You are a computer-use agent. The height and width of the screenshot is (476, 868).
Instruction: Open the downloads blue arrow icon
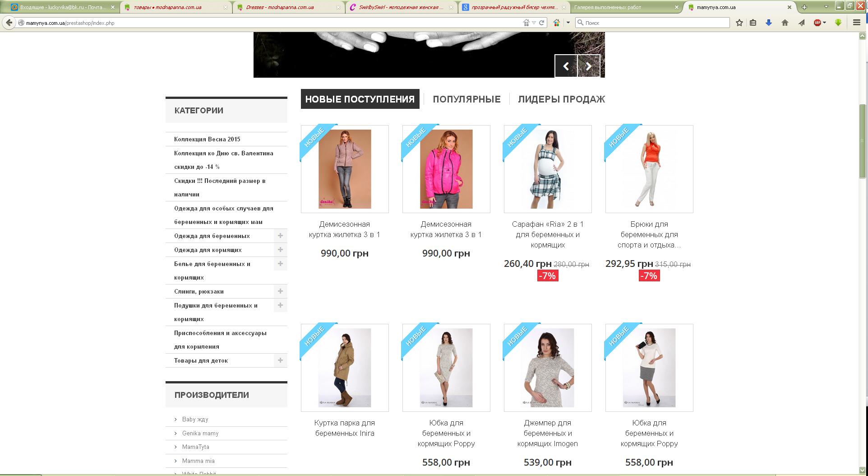(769, 23)
